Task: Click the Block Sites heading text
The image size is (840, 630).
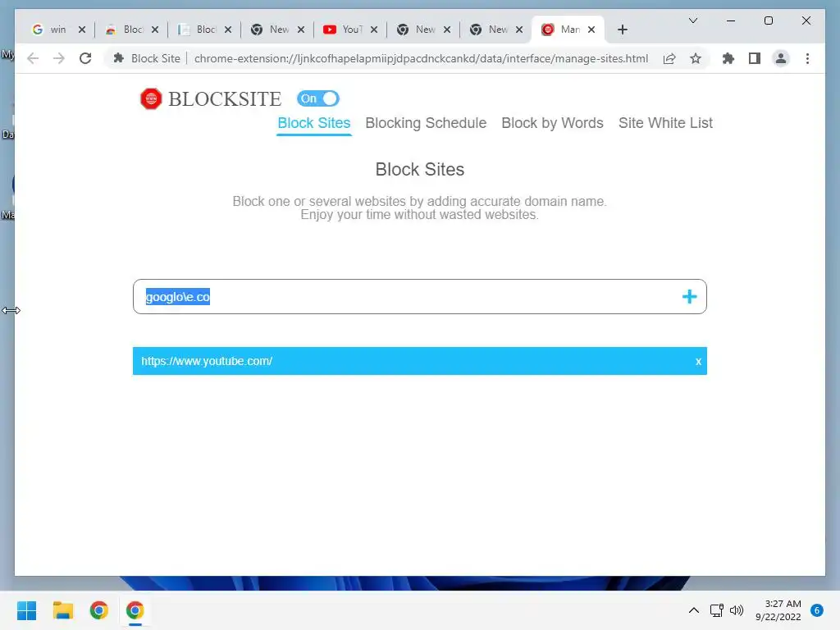Action: (x=419, y=169)
